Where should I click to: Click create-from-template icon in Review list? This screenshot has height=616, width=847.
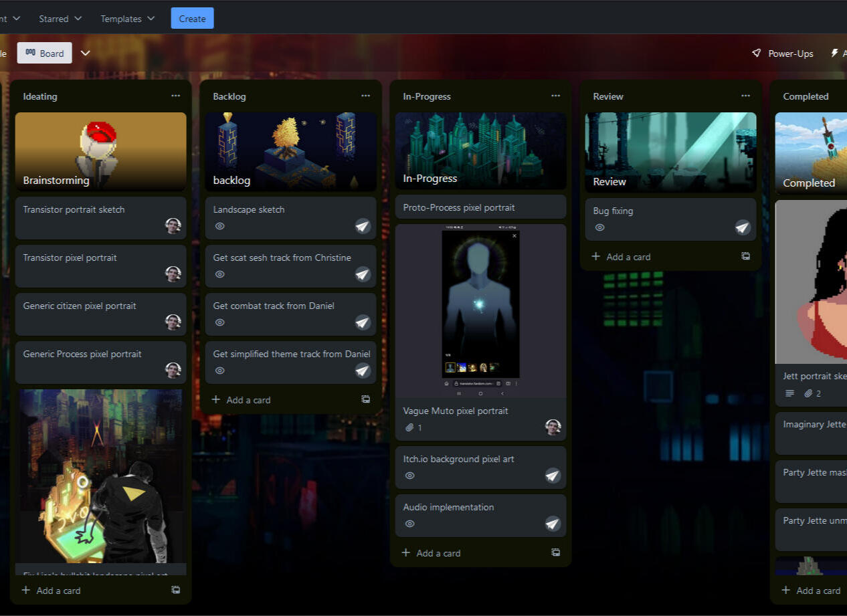tap(745, 256)
